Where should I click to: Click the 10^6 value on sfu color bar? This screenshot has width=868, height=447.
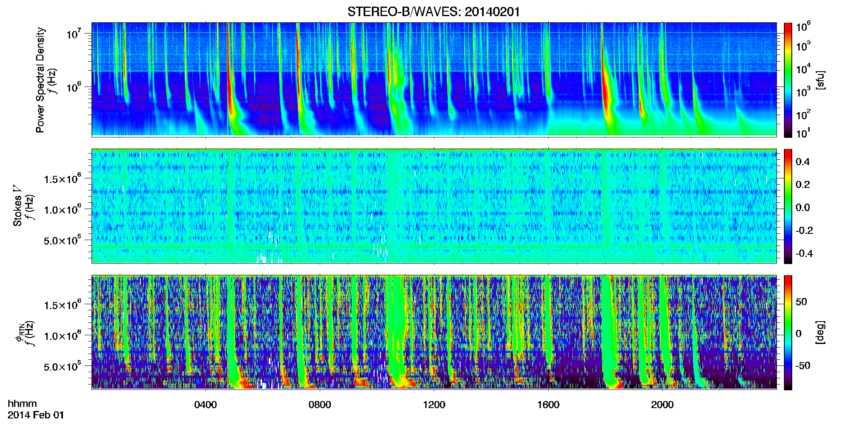pos(803,27)
